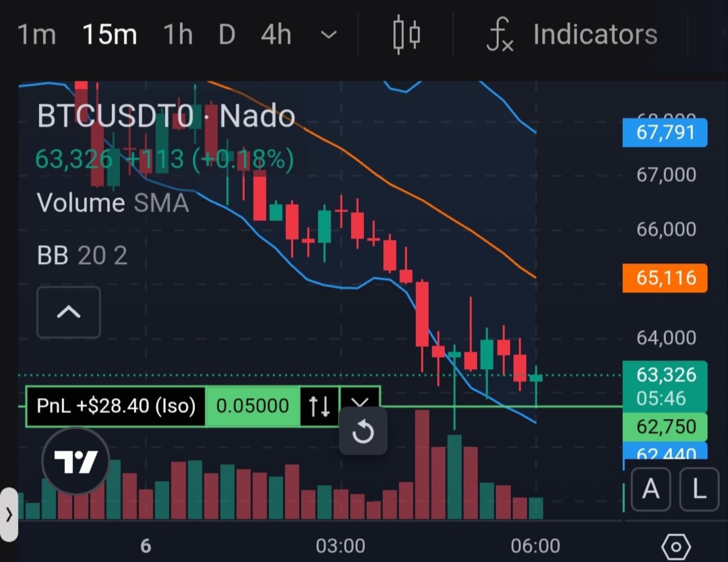This screenshot has height=562, width=728.
Task: Open the left side panel arrow
Action: click(9, 515)
